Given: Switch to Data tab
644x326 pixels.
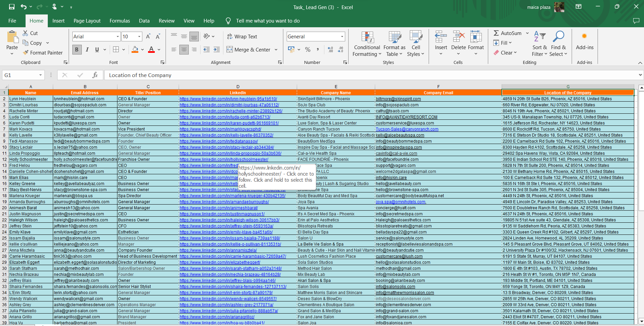Looking at the screenshot, I should [144, 21].
